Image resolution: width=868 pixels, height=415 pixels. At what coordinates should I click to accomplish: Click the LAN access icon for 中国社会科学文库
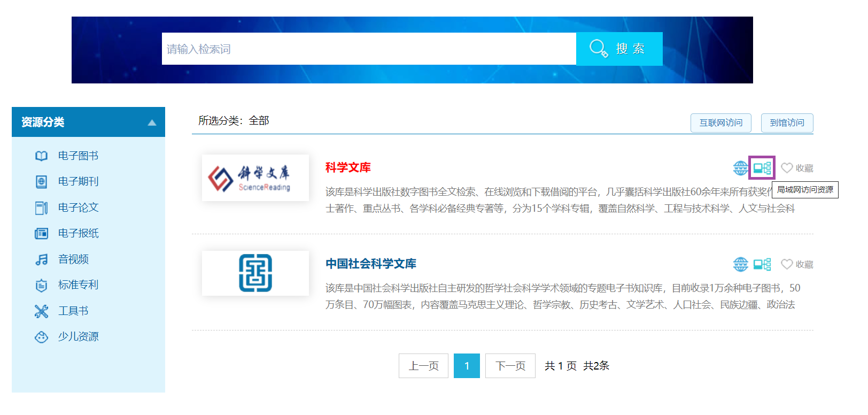click(762, 264)
